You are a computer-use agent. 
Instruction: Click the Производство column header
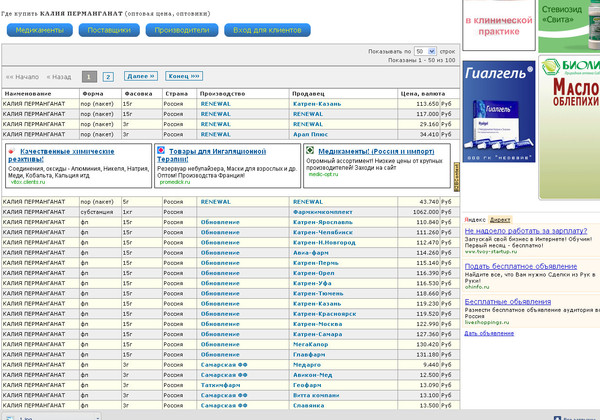[222, 94]
